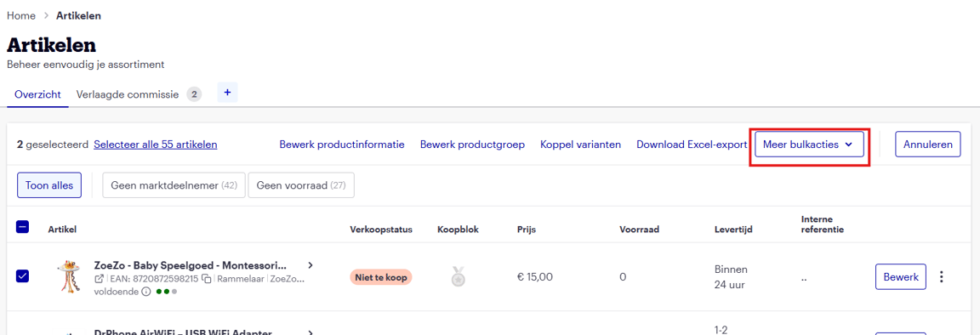Open external link icon for ZoeZo product
Image resolution: width=980 pixels, height=335 pixels.
99,279
